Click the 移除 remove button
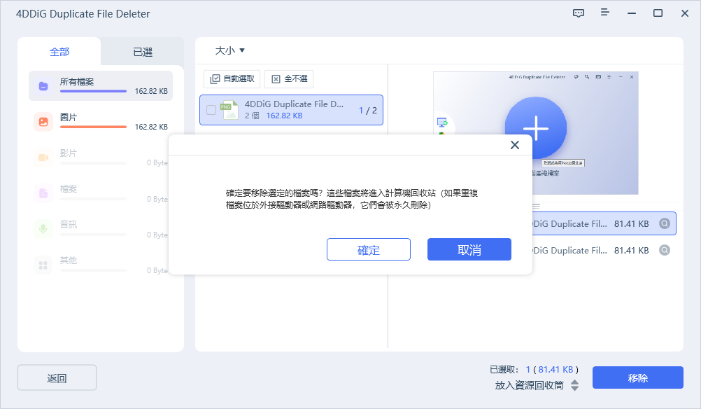Screen dimensions: 701x409 coord(638,378)
